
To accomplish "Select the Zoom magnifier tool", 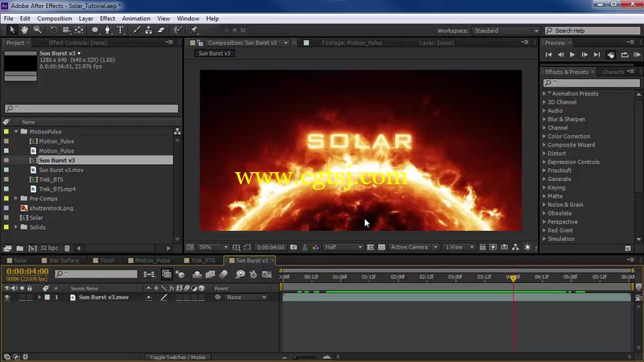I will (37, 30).
